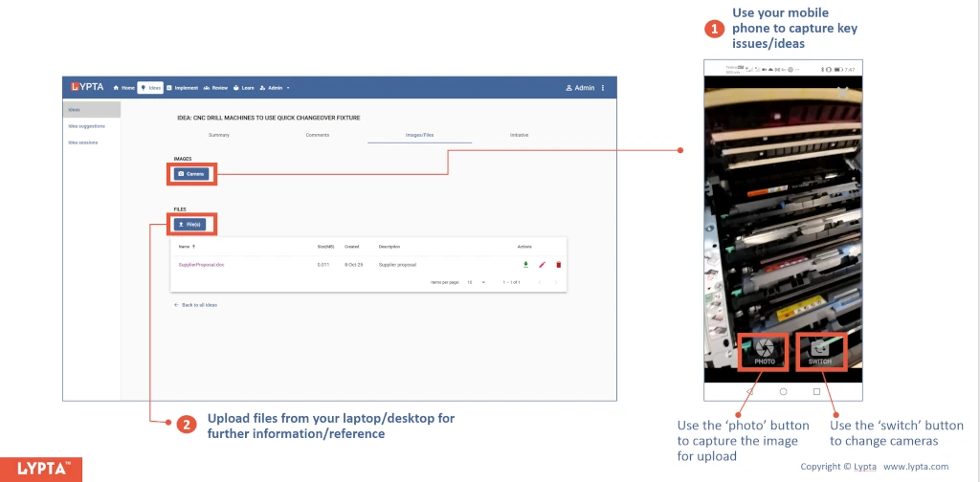Open the Implement section in the navbar

183,88
